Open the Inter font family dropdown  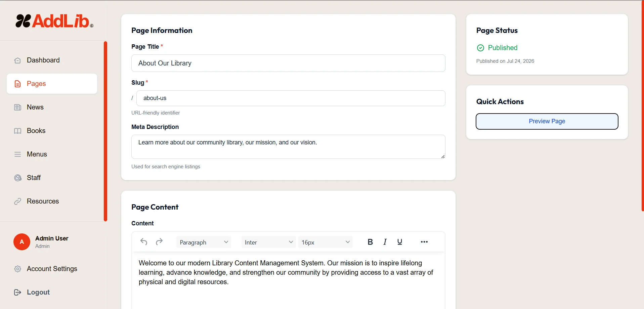click(268, 242)
